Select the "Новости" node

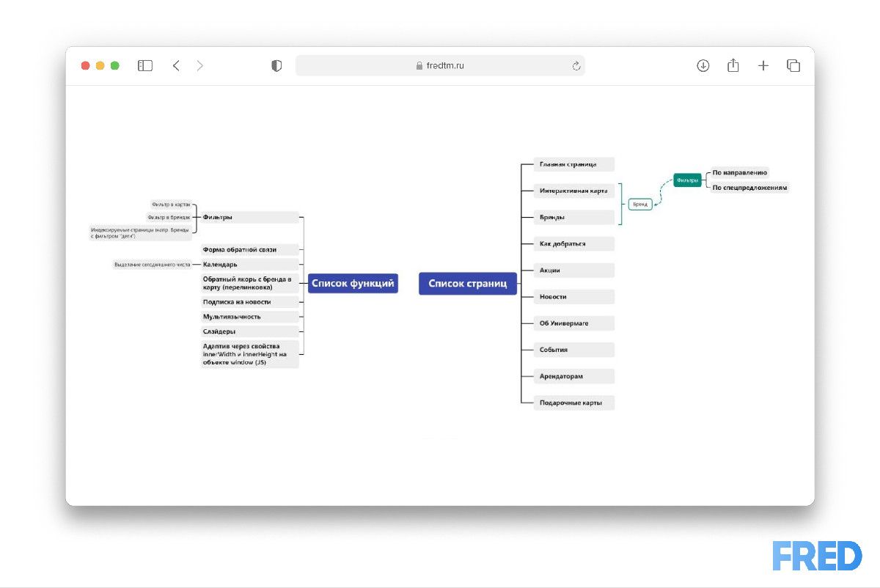coord(575,296)
